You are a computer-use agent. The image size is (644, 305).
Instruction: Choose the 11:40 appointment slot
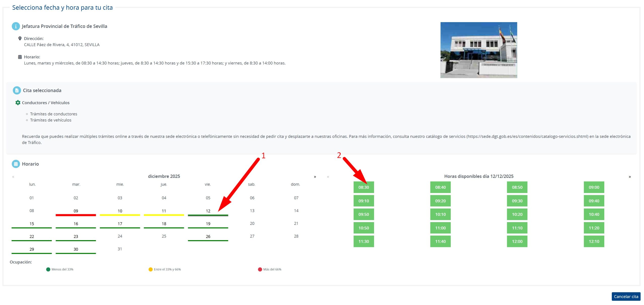point(440,241)
